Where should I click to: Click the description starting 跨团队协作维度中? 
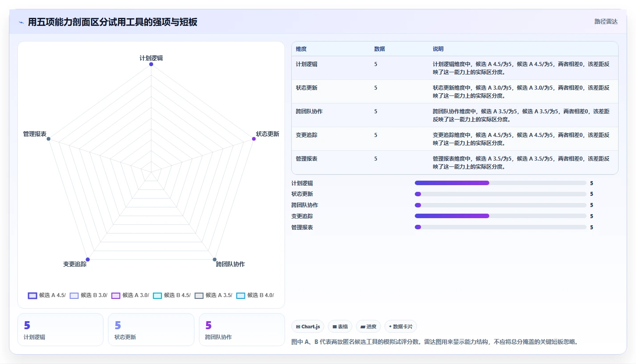[521, 116]
